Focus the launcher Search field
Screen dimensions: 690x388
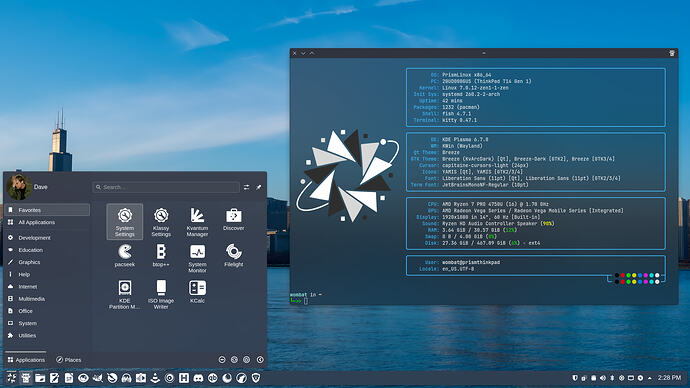166,187
